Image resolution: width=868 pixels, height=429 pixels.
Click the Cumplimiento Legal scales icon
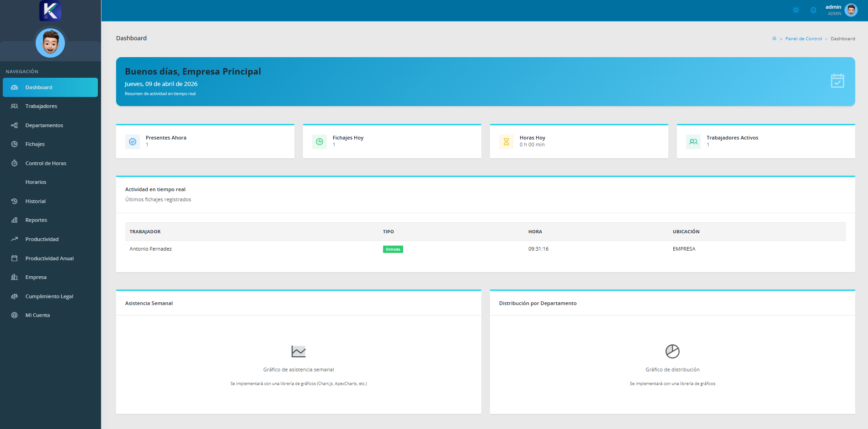pos(14,296)
